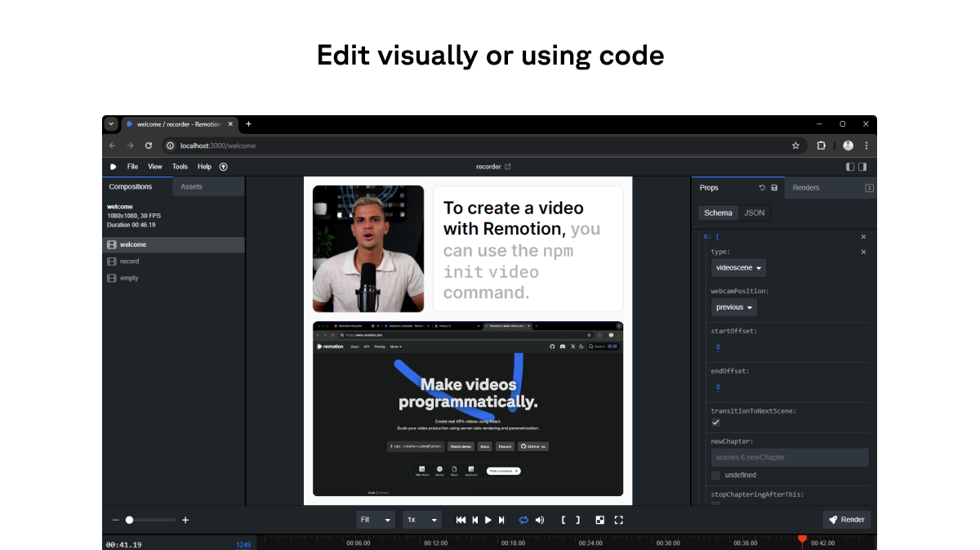Reload the browser page

coord(149,145)
